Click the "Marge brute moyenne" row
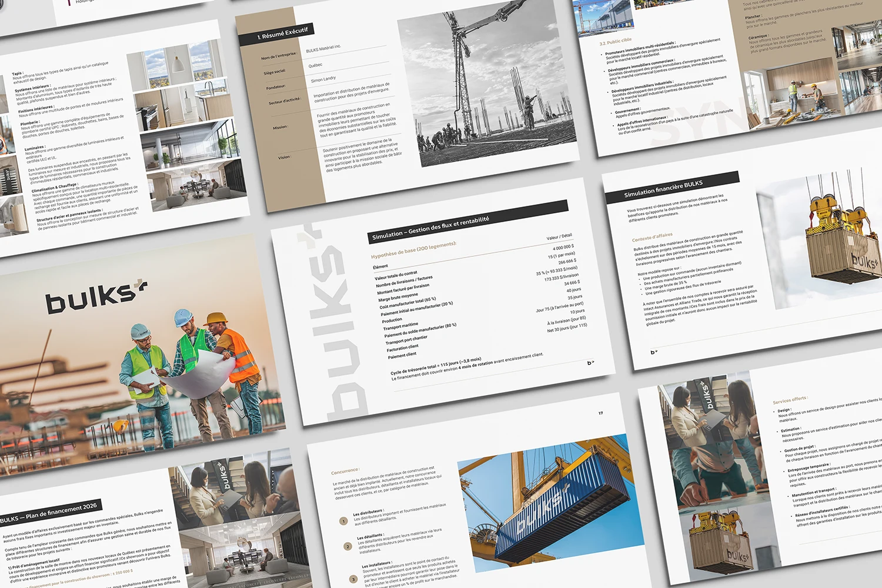Image resolution: width=882 pixels, height=588 pixels. [398, 297]
